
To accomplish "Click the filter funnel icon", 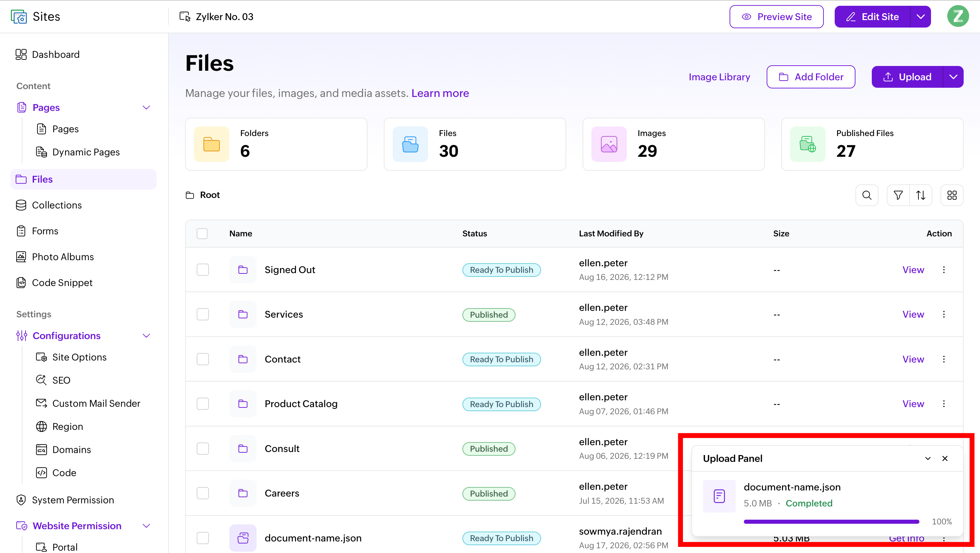I will tap(898, 195).
